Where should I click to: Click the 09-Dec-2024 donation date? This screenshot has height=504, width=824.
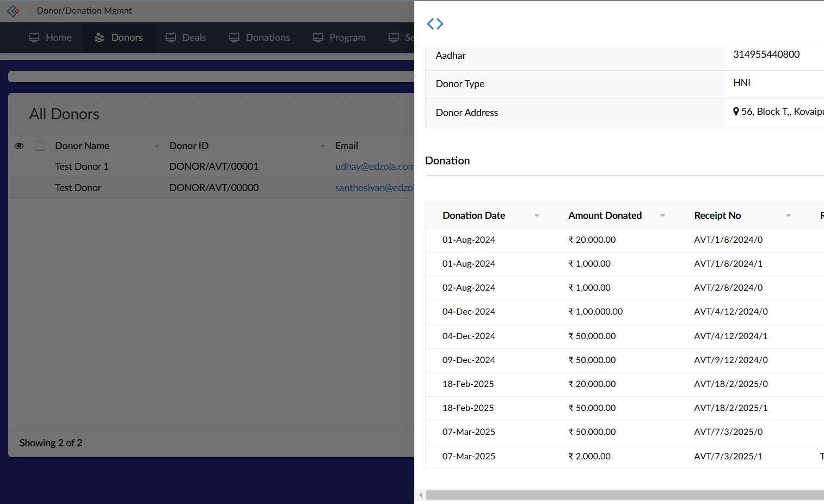[x=469, y=360]
